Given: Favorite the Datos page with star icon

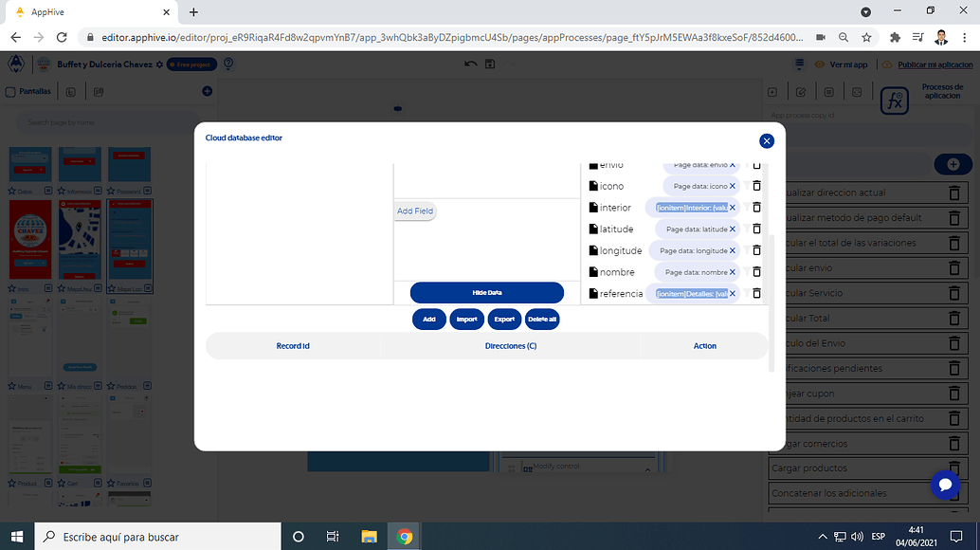Looking at the screenshot, I should [x=12, y=191].
